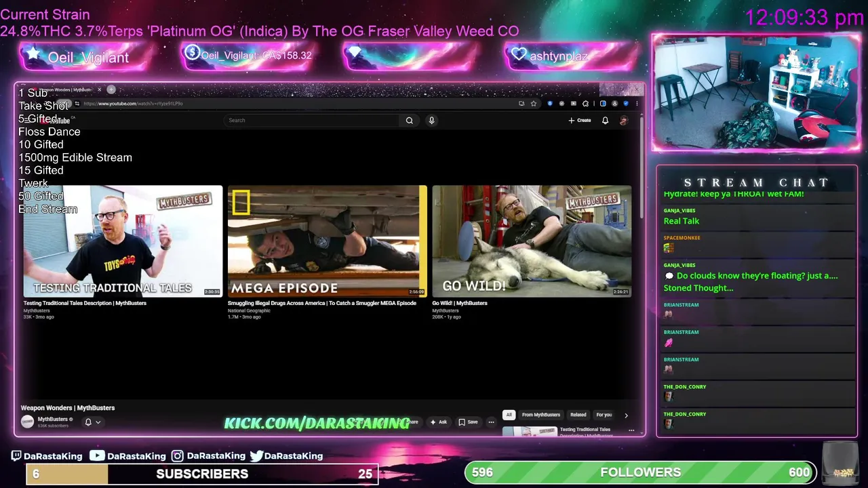Click the webcam feed panel
The width and height of the screenshot is (868, 488).
coord(756,92)
